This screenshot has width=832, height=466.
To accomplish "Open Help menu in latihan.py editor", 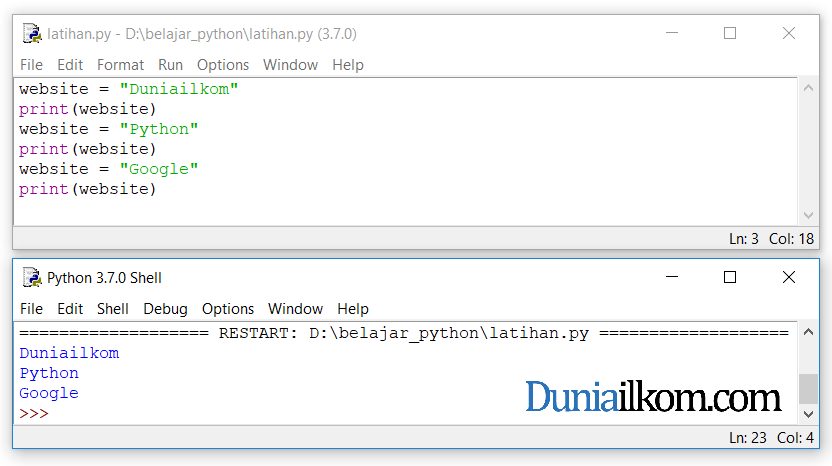I will (348, 65).
